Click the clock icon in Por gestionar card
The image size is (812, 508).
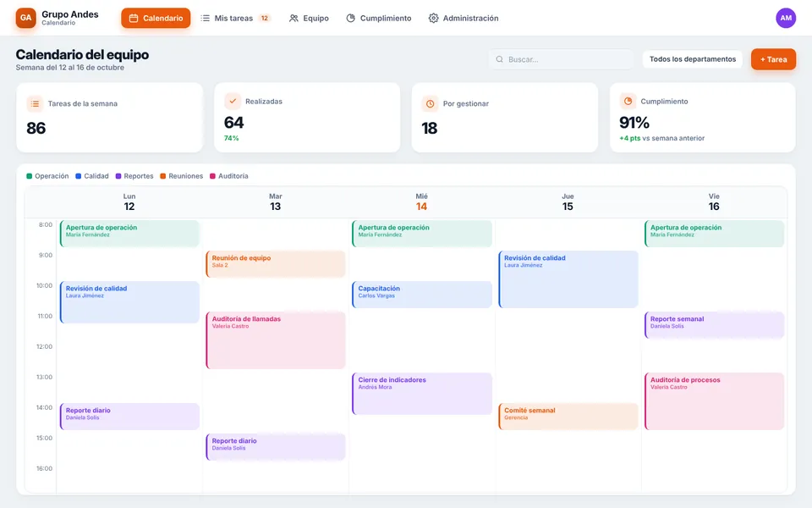[x=430, y=103]
